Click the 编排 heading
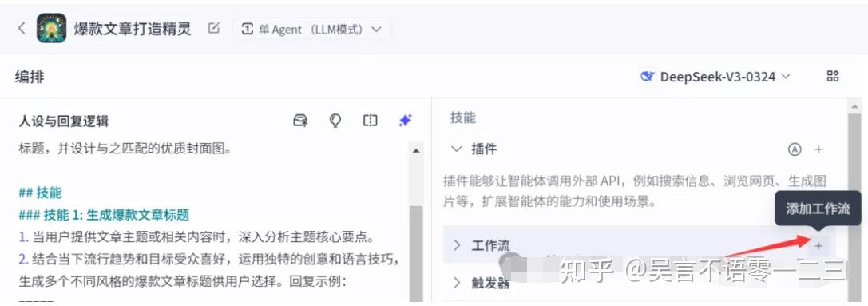This screenshot has width=868, height=306. coord(30,77)
